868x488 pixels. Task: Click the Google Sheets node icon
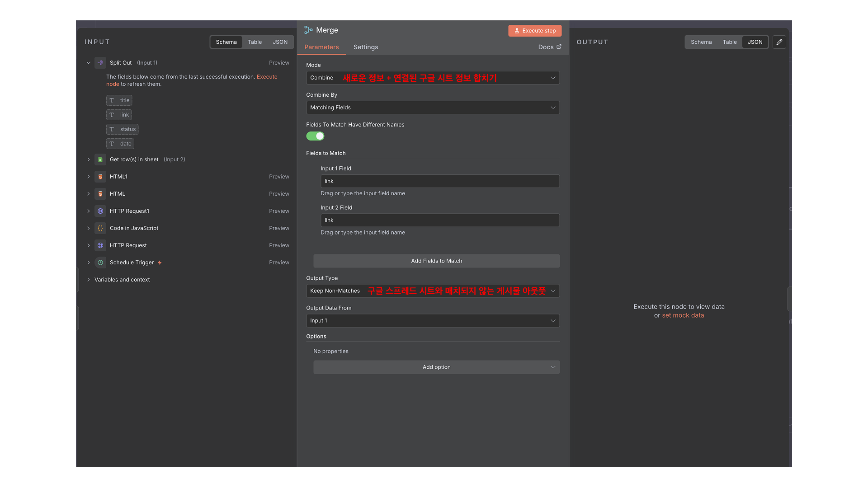click(x=100, y=160)
